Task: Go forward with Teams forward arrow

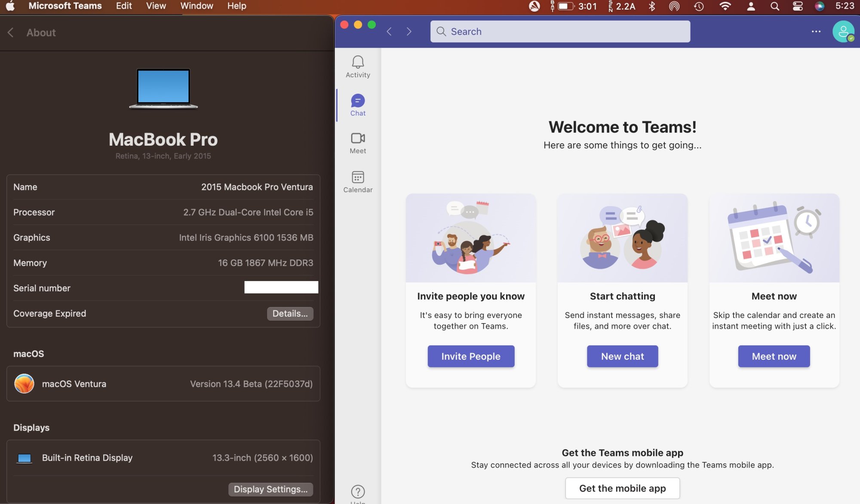Action: point(409,31)
